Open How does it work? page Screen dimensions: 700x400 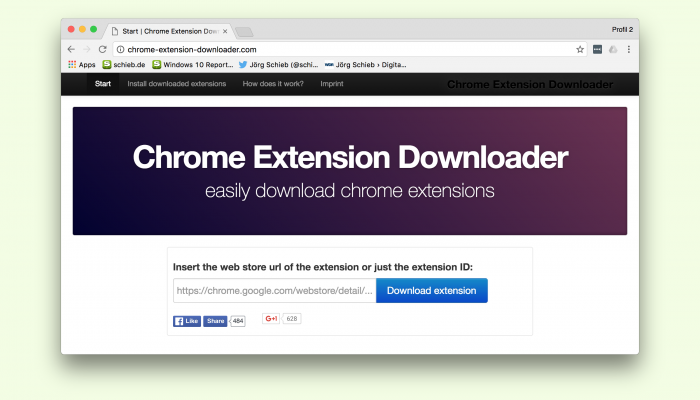pos(273,84)
